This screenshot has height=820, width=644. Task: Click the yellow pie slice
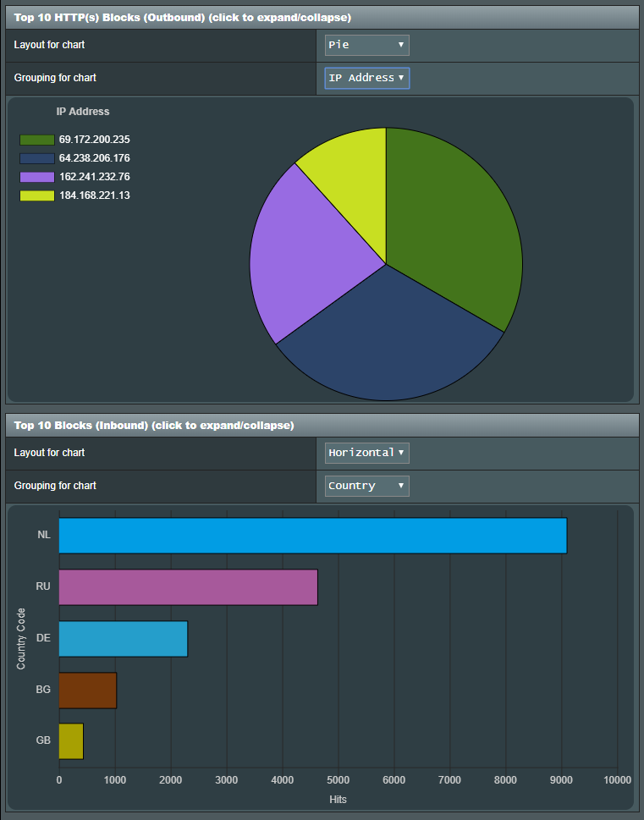click(x=355, y=183)
